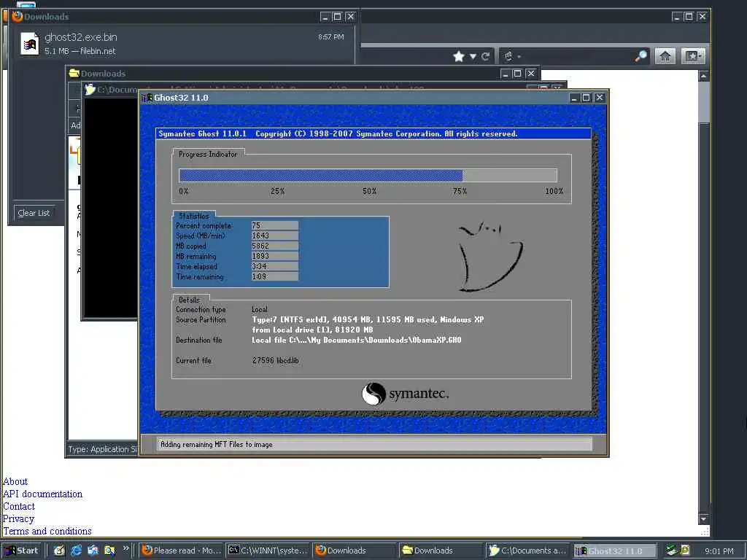Click the page scrollbar down arrow in Firefox
Image resolution: width=747 pixels, height=560 pixels.
pyautogui.click(x=704, y=518)
